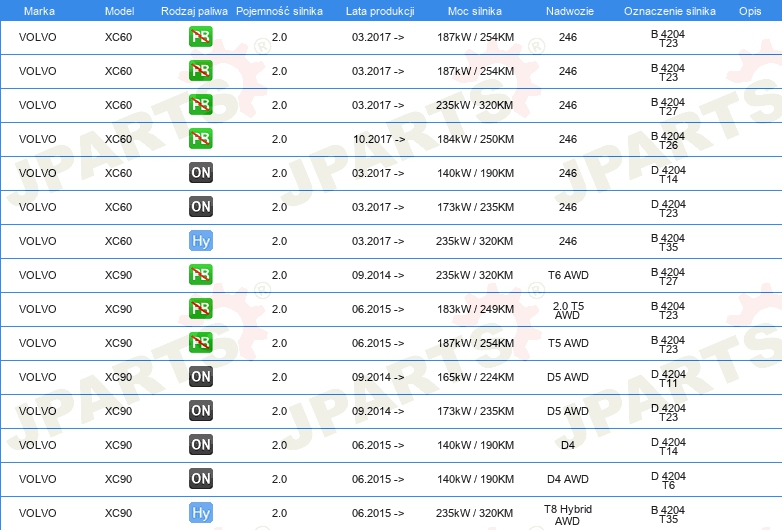782x530 pixels.
Task: Click the ON diesel icon in XC90 D4 non-AWD row
Action: [x=200, y=444]
